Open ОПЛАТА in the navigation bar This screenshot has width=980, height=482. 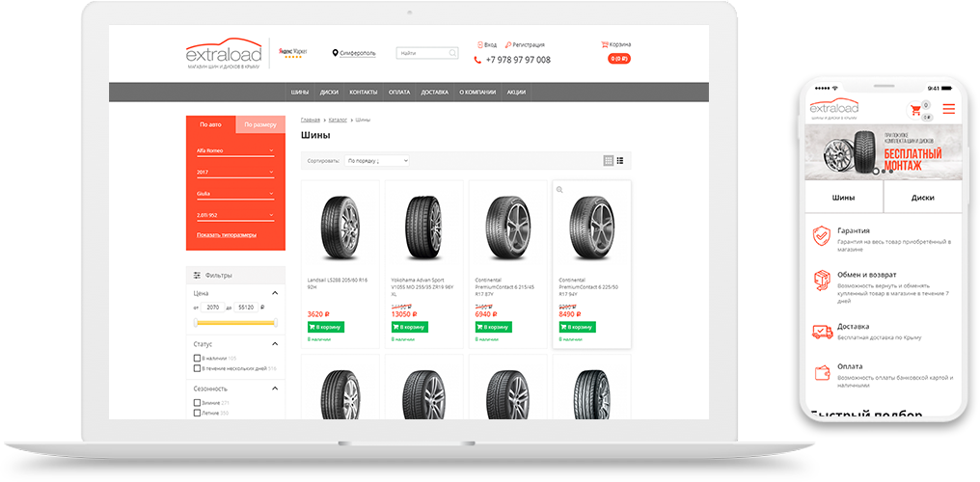click(399, 92)
